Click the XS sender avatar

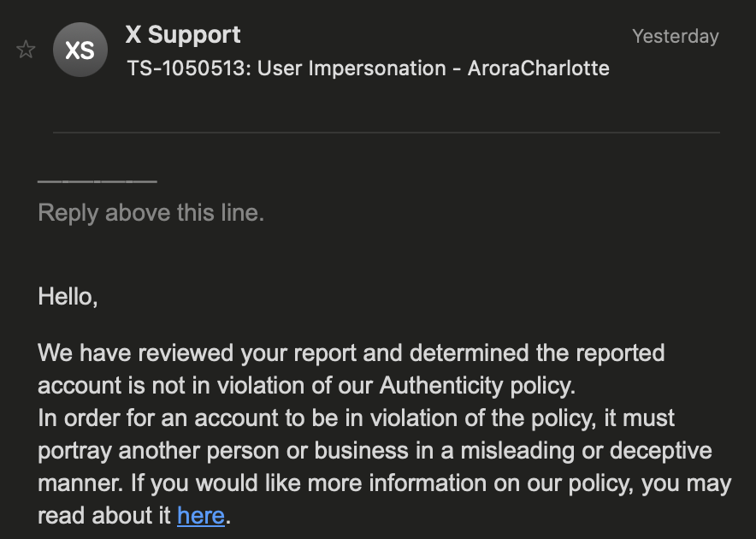[80, 50]
